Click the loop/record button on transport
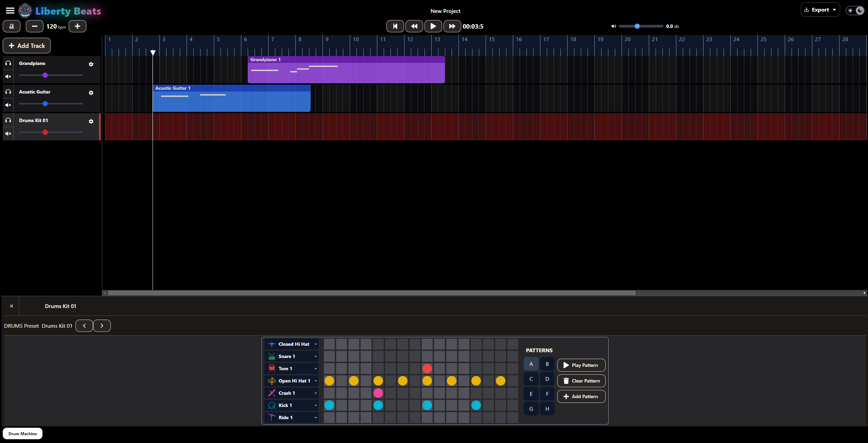Screen dimensions: 868x443 click(x=11, y=26)
